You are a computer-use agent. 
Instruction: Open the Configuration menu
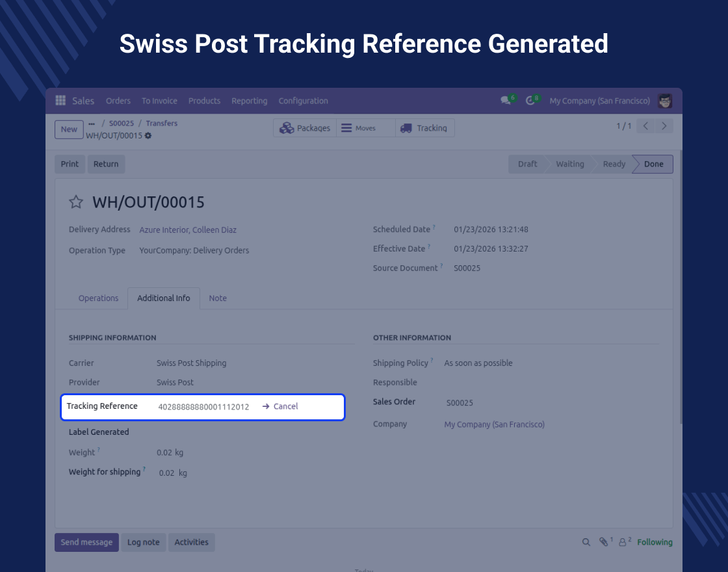click(303, 101)
